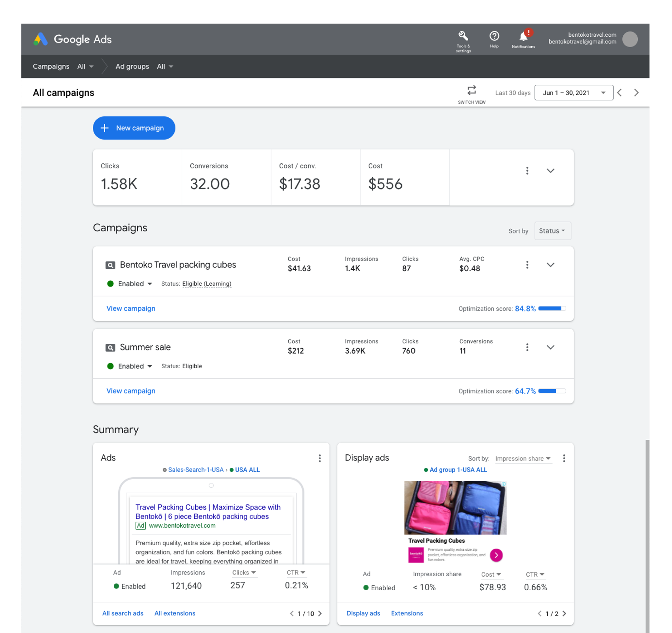Open Clicks column dropdown in Ads card
The height and width of the screenshot is (633, 672).
244,572
